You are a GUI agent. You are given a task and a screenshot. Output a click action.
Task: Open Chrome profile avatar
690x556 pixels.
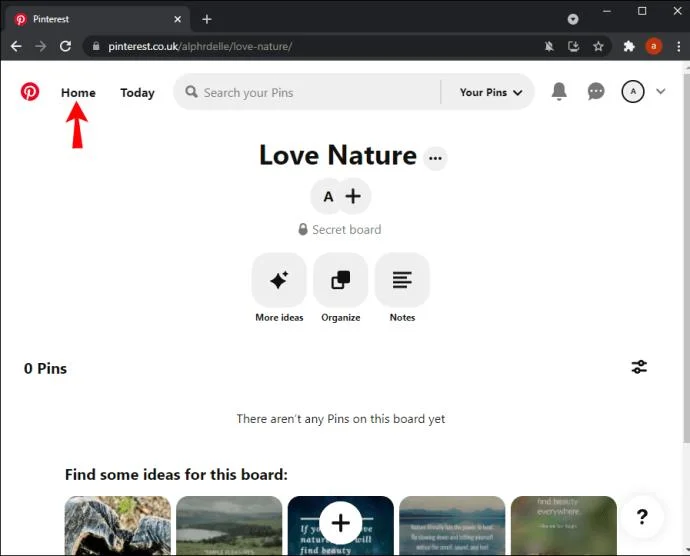coord(653,46)
